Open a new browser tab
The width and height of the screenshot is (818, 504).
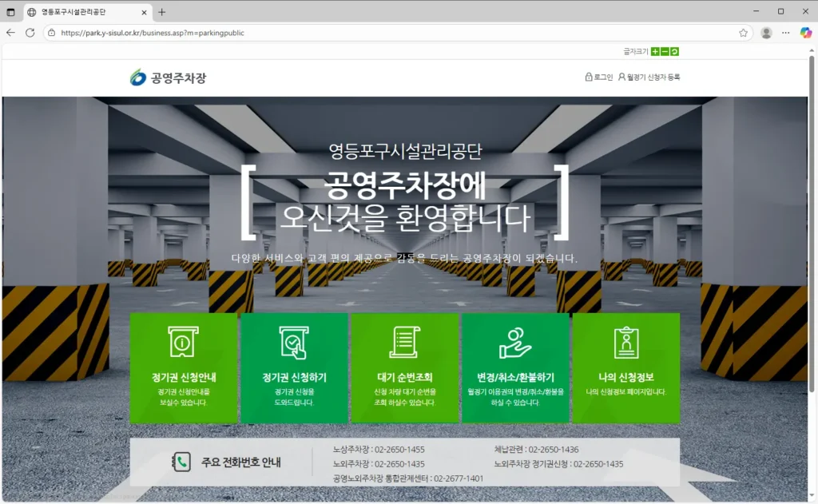point(161,12)
